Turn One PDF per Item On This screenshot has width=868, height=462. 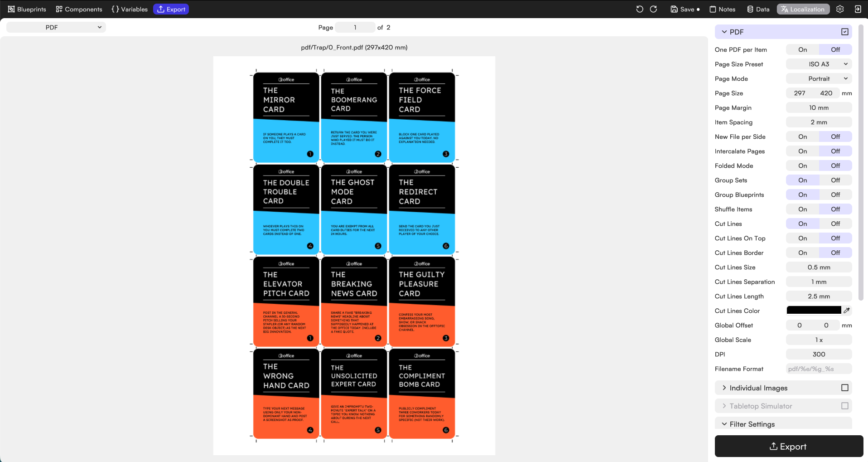tap(802, 49)
